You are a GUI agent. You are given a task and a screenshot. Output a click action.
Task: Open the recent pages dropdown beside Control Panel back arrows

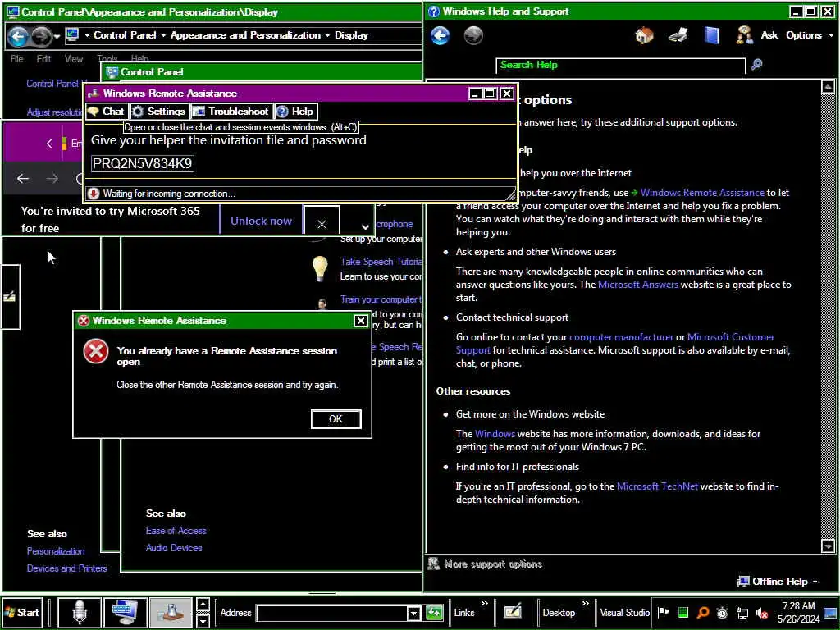pos(57,36)
